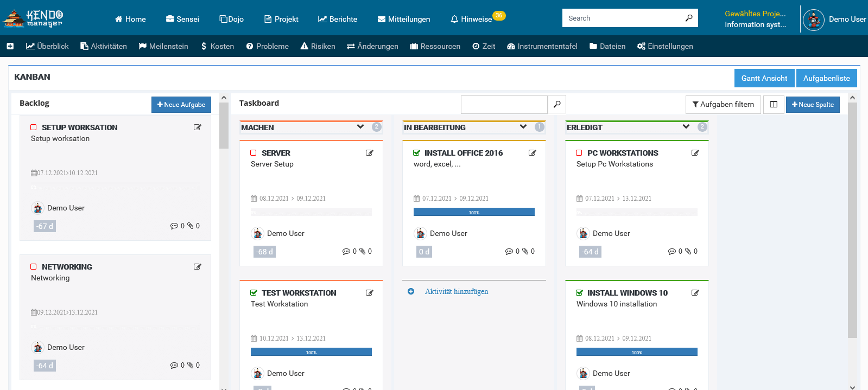
Task: Toggle the column layout view icon
Action: (774, 104)
